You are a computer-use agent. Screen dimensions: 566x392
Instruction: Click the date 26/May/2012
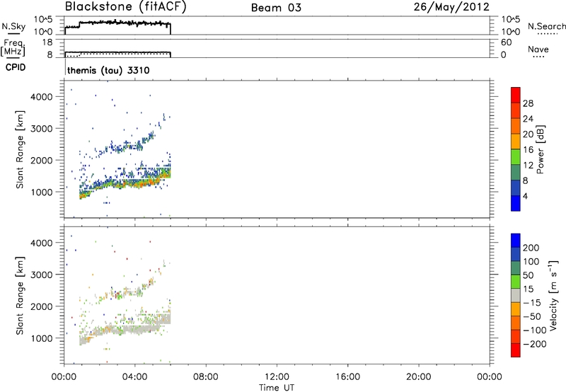coord(451,7)
